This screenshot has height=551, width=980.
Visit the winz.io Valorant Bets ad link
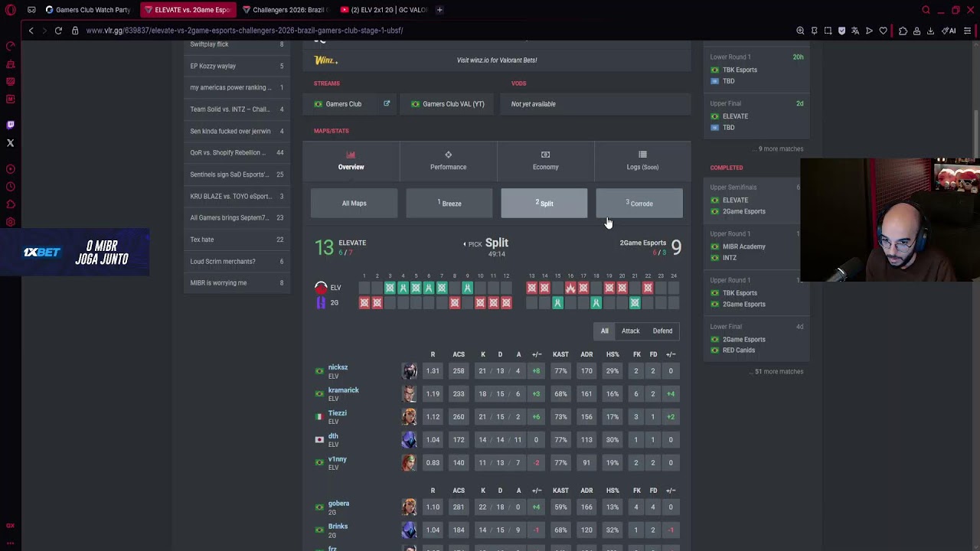497,60
